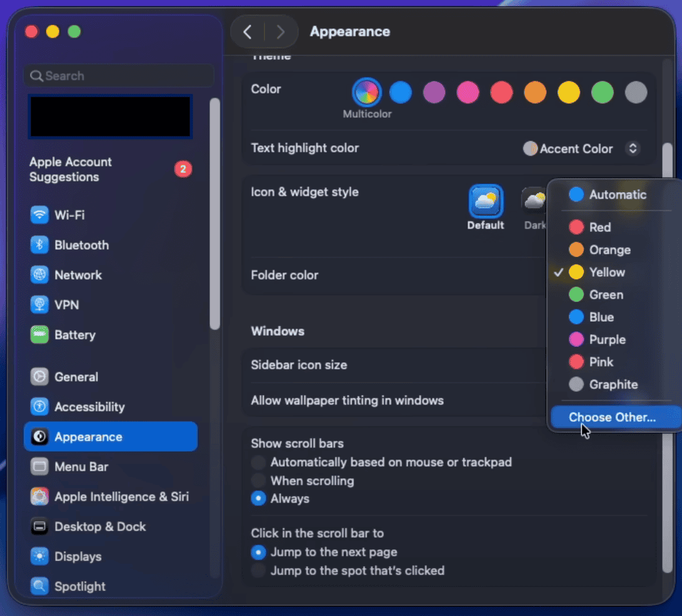Choose Automatic folder color
Screen dimensions: 682x616
[615, 195]
